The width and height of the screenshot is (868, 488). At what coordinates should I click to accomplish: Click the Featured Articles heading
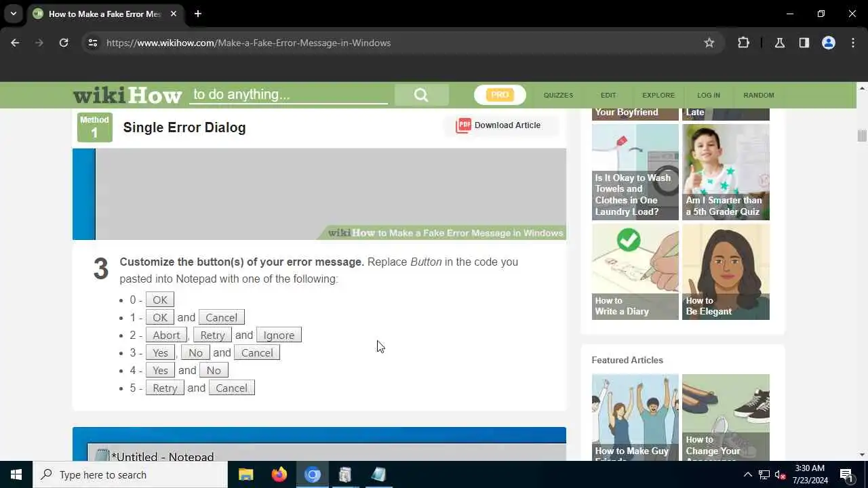[x=627, y=360]
